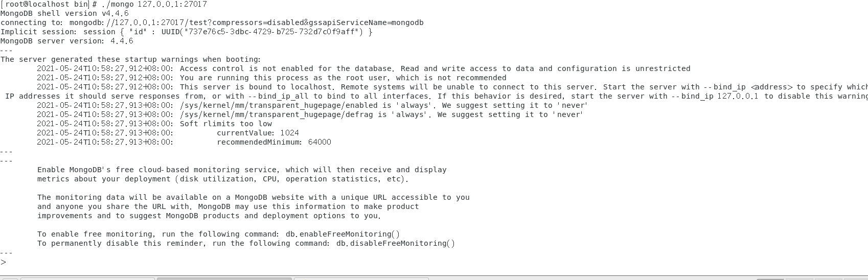The image size is (868, 280).
Task: Click the db.disableFreeMonitoring() command text
Action: [x=395, y=243]
